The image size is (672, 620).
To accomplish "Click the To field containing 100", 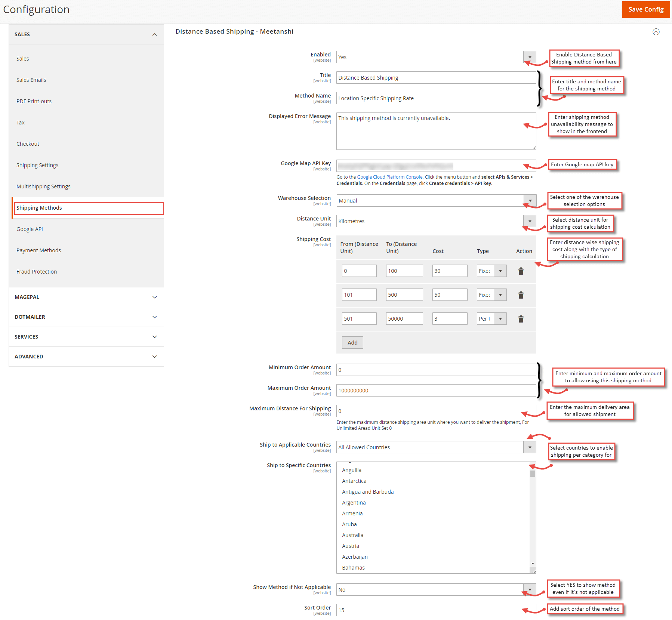I will 404,271.
